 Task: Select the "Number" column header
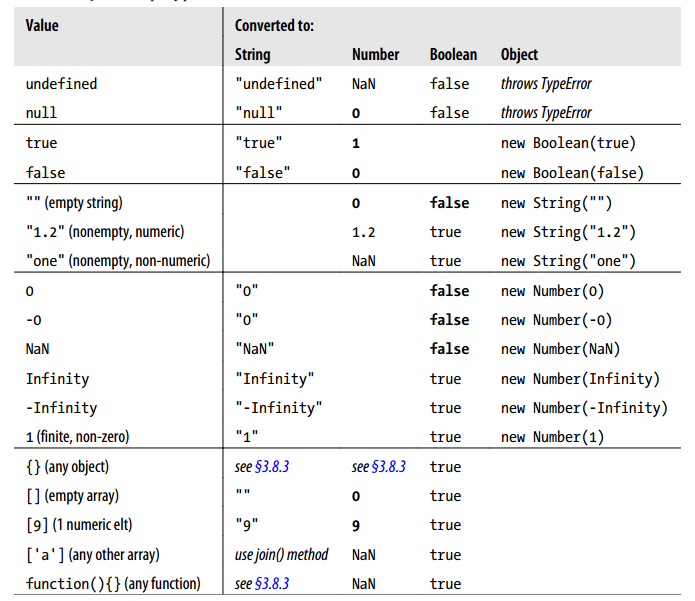(x=375, y=55)
